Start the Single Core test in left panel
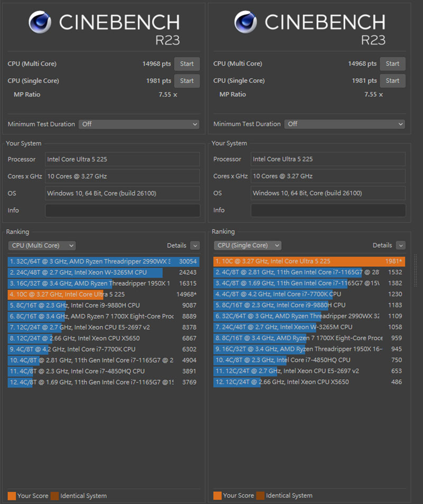Viewport: 423px width, 504px height. (187, 81)
